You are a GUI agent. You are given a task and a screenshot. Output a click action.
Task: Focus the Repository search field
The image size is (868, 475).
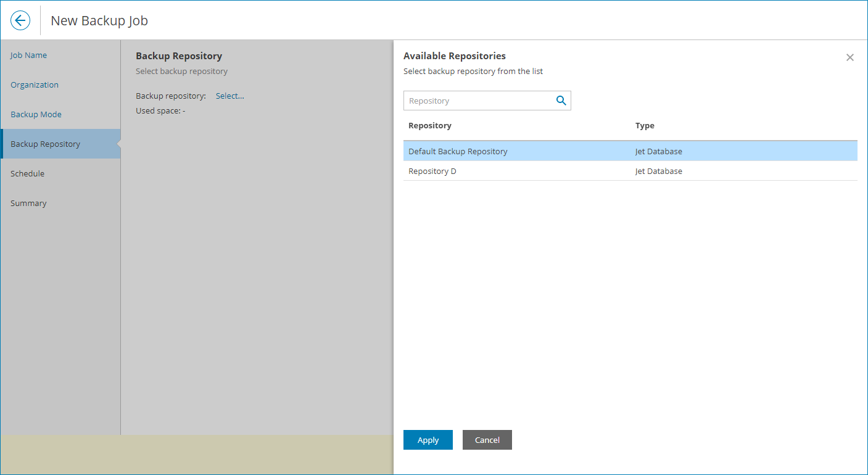point(478,101)
